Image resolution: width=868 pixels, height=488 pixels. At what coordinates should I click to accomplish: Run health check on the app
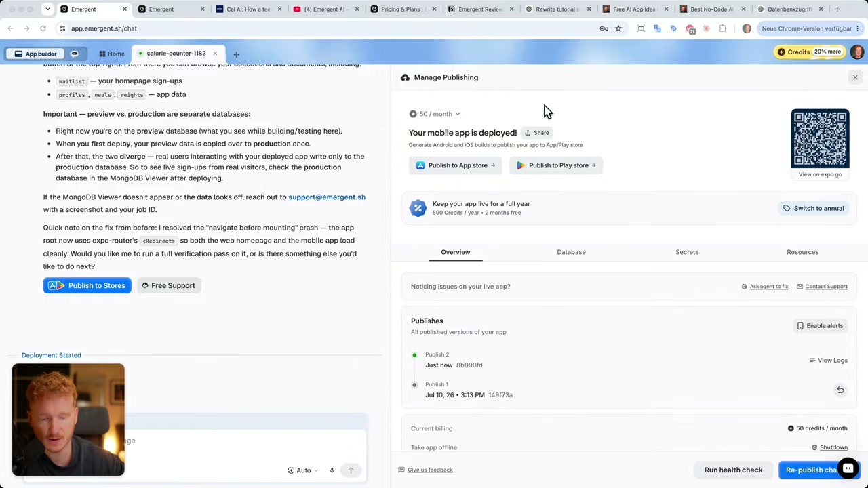(733, 470)
